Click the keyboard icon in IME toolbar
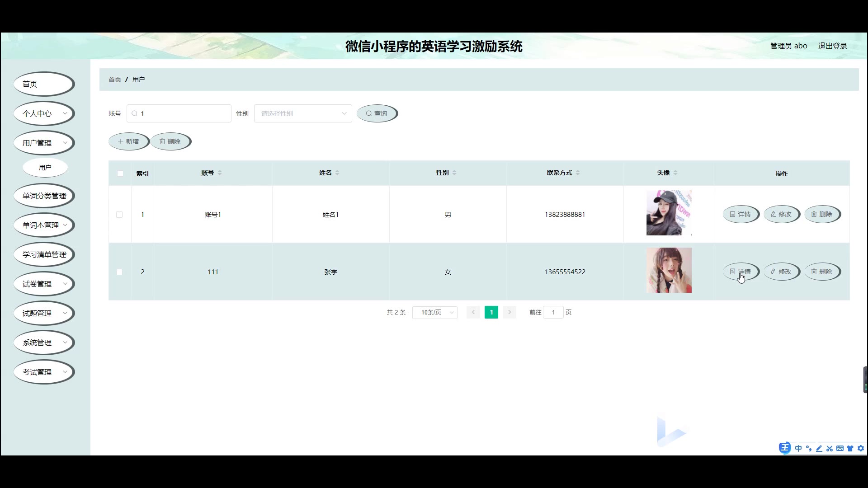868x488 pixels. pyautogui.click(x=840, y=449)
